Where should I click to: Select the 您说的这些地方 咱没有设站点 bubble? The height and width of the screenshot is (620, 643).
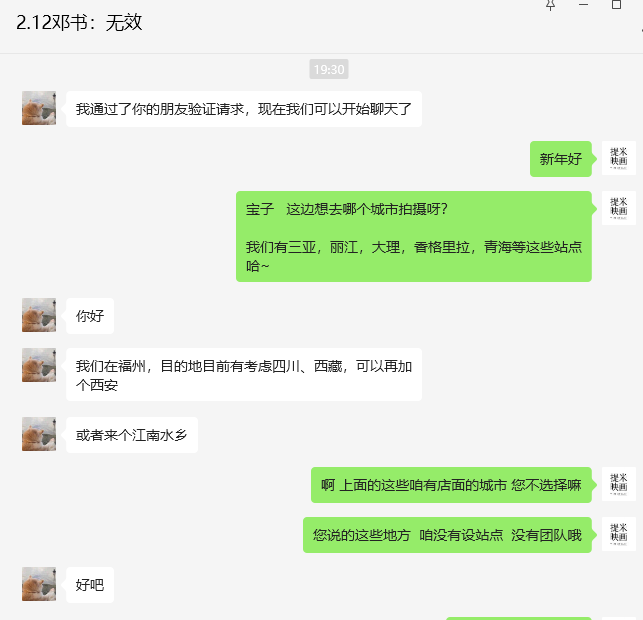(447, 535)
